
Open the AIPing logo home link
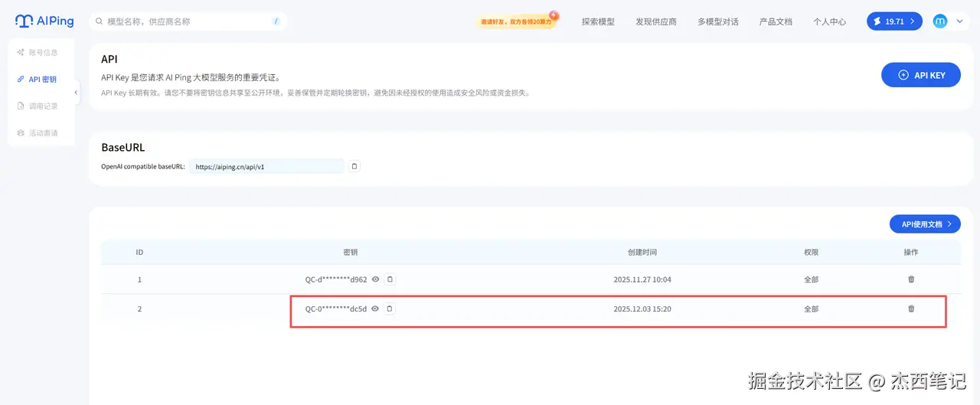(44, 21)
